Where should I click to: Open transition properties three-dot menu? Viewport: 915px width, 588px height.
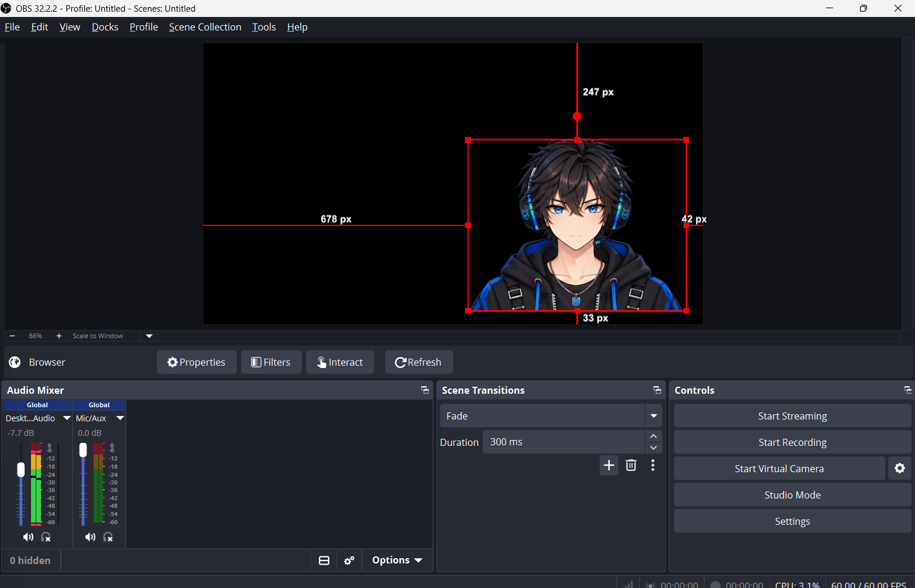pos(653,465)
